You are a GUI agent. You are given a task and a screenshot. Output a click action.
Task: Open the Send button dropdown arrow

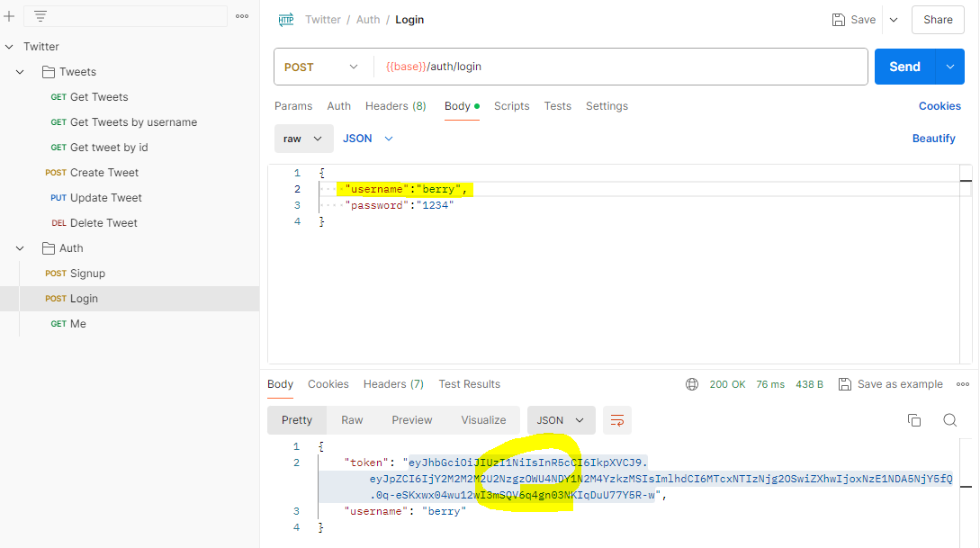click(950, 67)
